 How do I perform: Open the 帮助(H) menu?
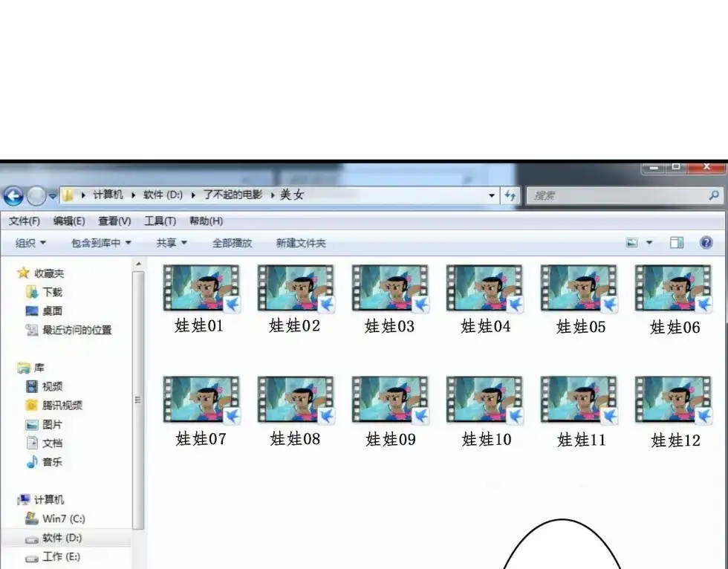tap(206, 221)
